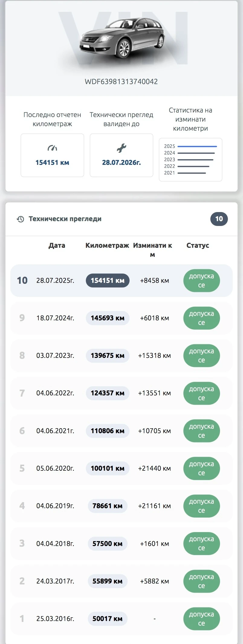Click the 55899 км mileage pill
This screenshot has height=644, width=243.
[x=108, y=581]
